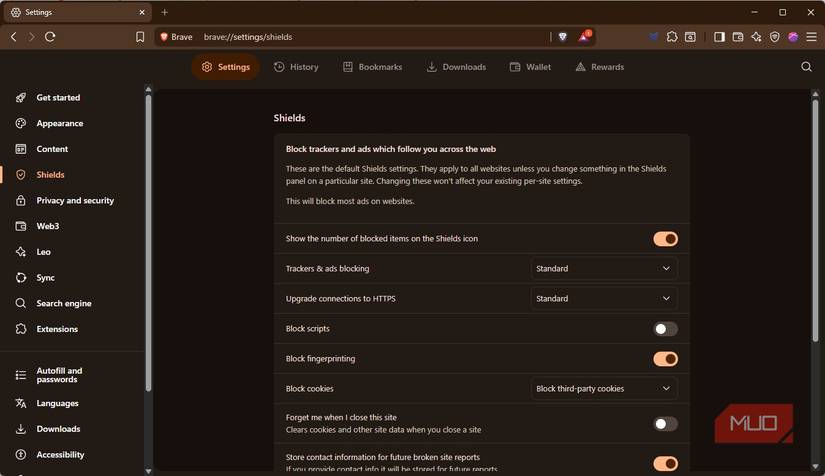Open the Upgrade connections to HTTPS dropdown
The image size is (825, 476).
[x=603, y=298]
